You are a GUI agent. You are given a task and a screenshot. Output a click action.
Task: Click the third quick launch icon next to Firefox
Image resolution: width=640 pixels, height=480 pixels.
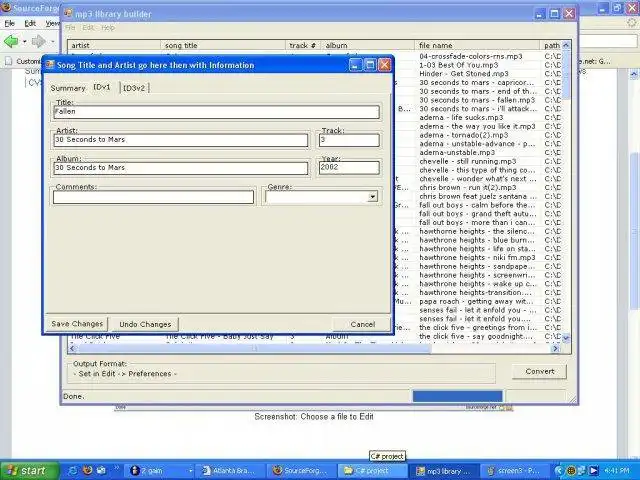[x=101, y=471]
